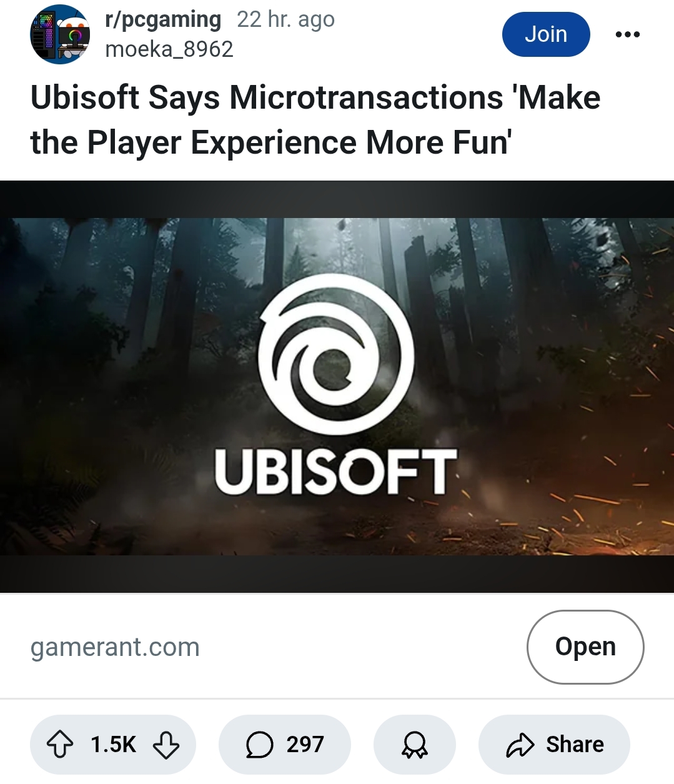Image resolution: width=674 pixels, height=784 pixels.
Task: Click the 22 hr. ago timestamp
Action: [285, 20]
